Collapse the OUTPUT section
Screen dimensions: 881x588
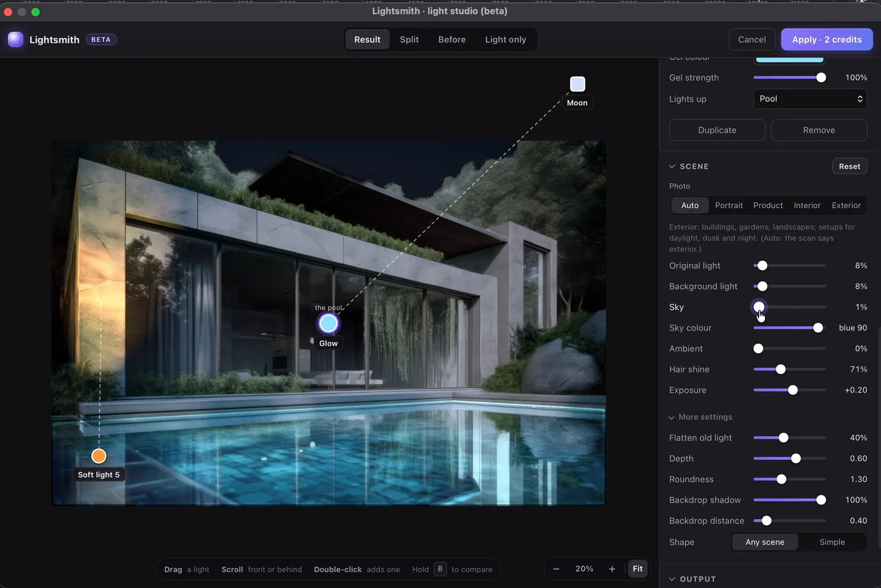pos(692,579)
